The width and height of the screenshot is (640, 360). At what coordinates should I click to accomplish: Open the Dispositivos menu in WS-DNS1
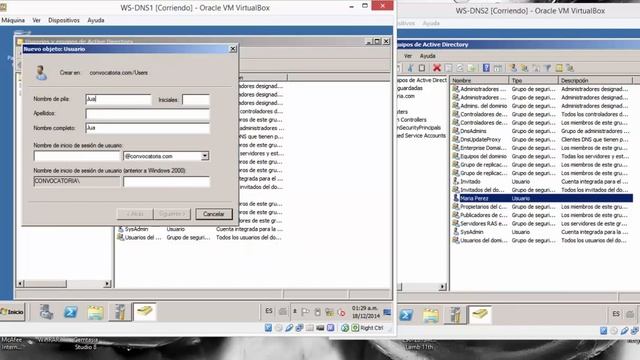(x=64, y=20)
